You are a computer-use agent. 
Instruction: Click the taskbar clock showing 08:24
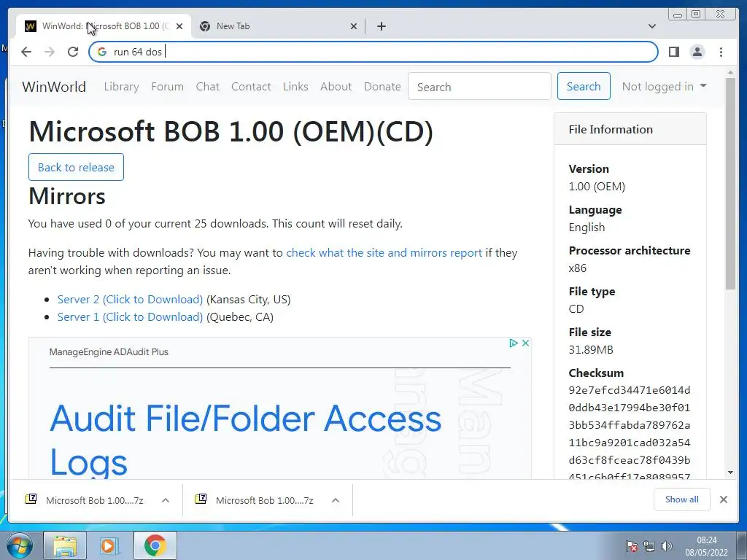coord(706,546)
